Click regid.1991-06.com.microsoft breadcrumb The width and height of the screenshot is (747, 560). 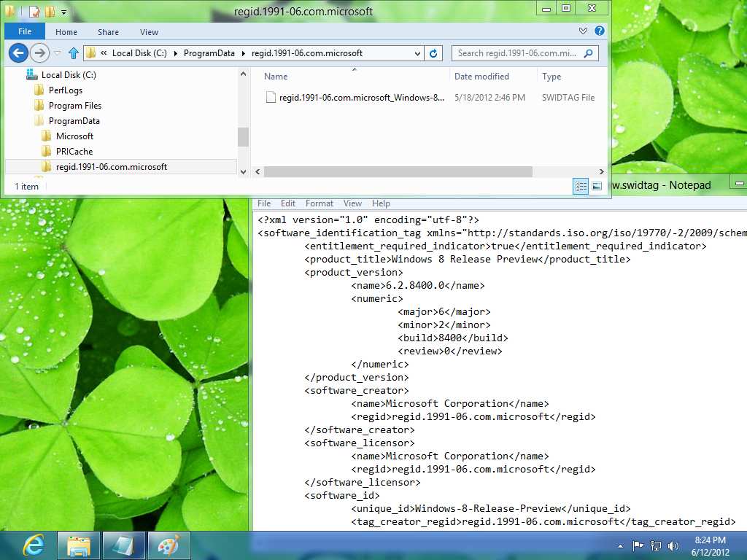(x=307, y=52)
